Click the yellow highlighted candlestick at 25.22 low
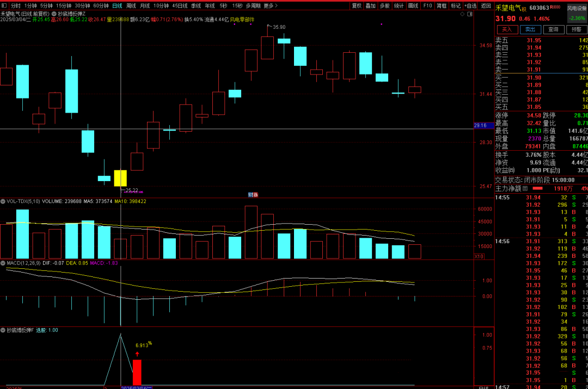 (120, 178)
